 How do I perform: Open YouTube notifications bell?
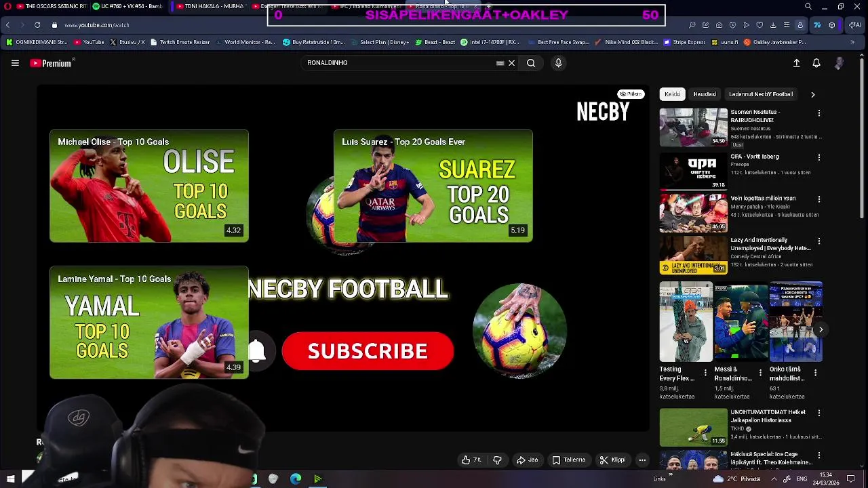816,63
